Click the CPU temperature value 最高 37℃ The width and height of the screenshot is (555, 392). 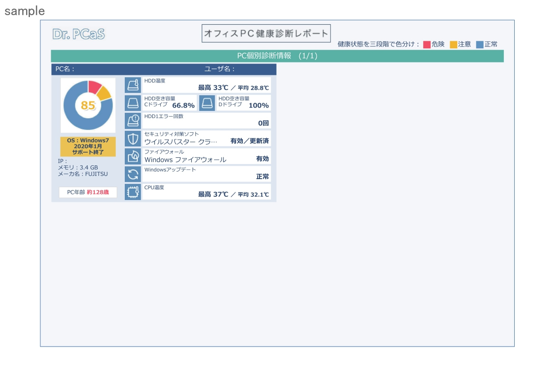click(x=213, y=194)
